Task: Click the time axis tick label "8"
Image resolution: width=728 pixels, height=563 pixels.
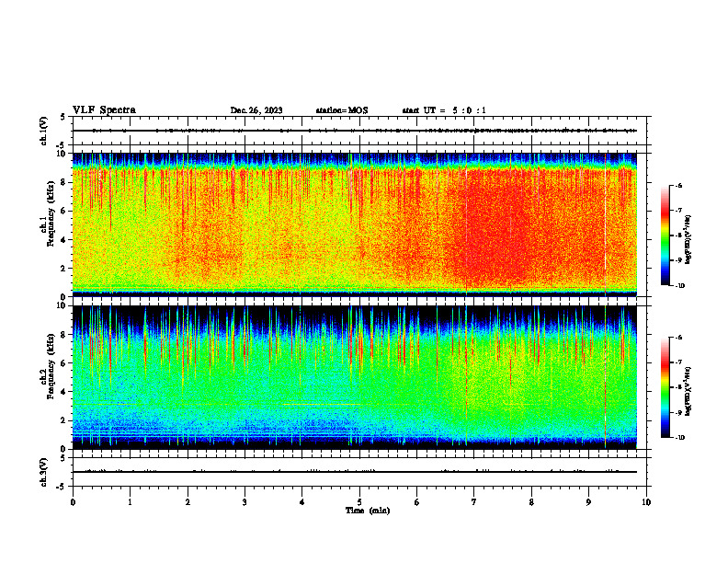Action: (x=531, y=502)
